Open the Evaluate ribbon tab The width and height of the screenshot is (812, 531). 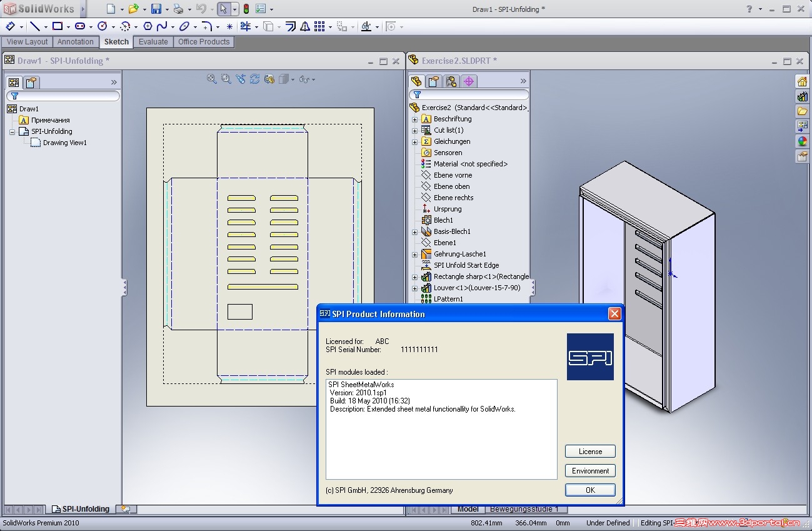153,42
